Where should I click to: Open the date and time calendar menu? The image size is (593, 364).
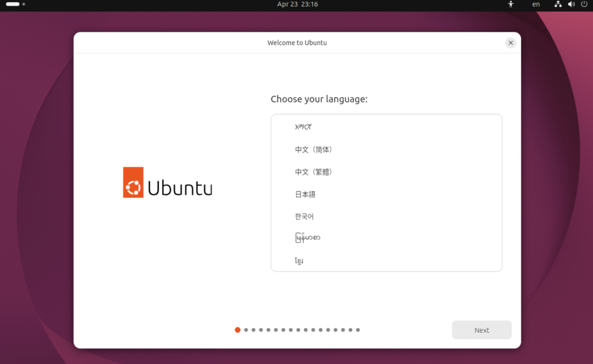pos(297,4)
